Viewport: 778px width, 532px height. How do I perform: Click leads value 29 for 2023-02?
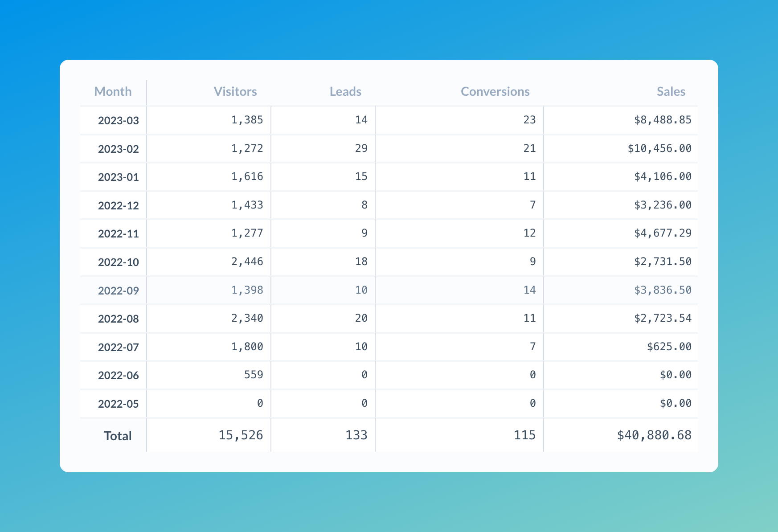361,148
